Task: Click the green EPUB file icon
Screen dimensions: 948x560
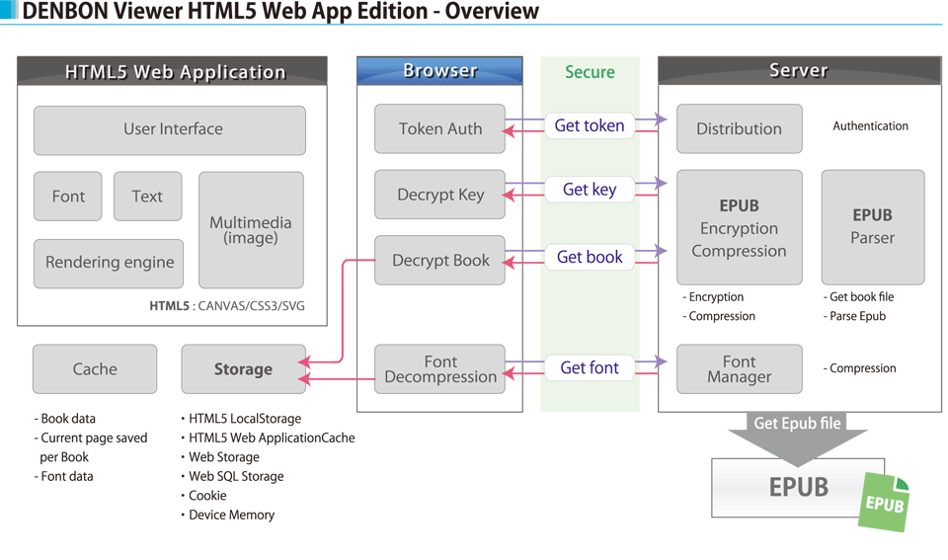Action: [884, 504]
